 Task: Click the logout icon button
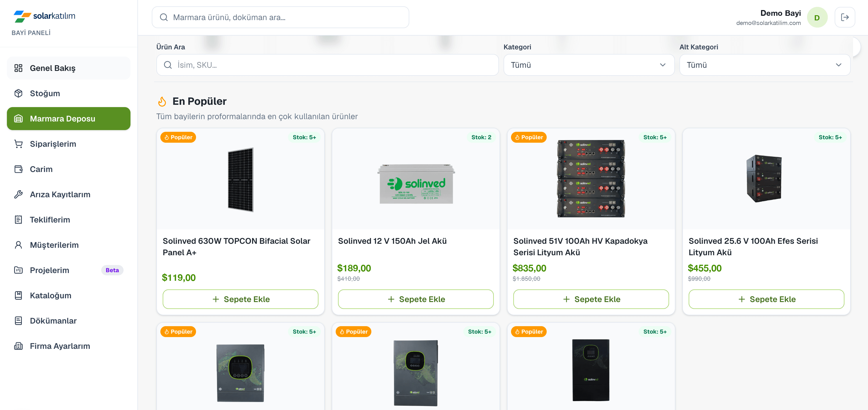coord(845,17)
